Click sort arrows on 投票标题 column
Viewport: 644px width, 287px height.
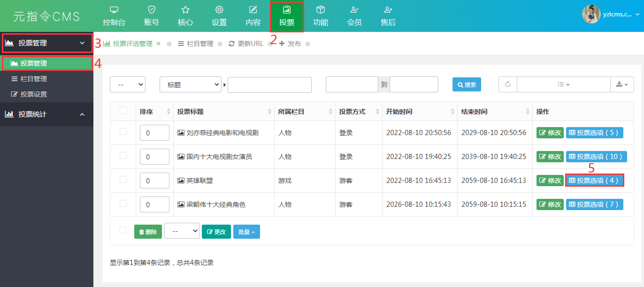pyautogui.click(x=269, y=112)
